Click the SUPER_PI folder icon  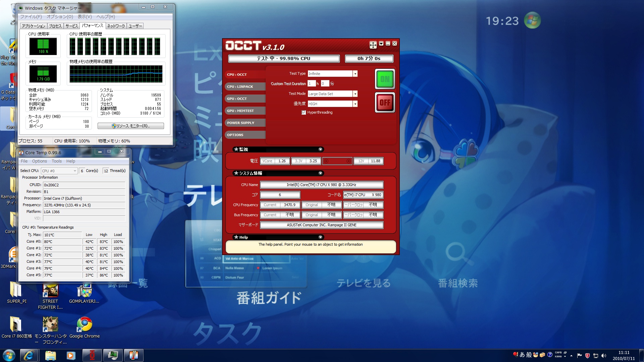coord(16,290)
